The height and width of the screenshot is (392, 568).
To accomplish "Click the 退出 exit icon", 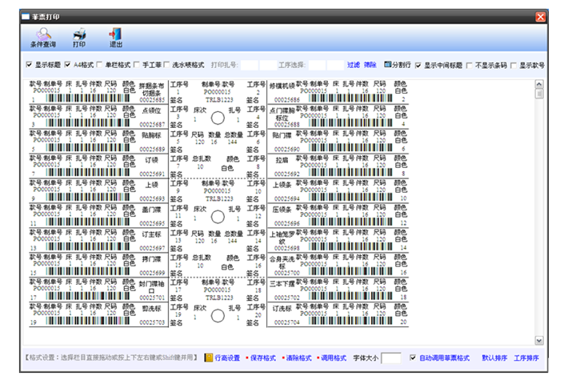I will click(116, 34).
